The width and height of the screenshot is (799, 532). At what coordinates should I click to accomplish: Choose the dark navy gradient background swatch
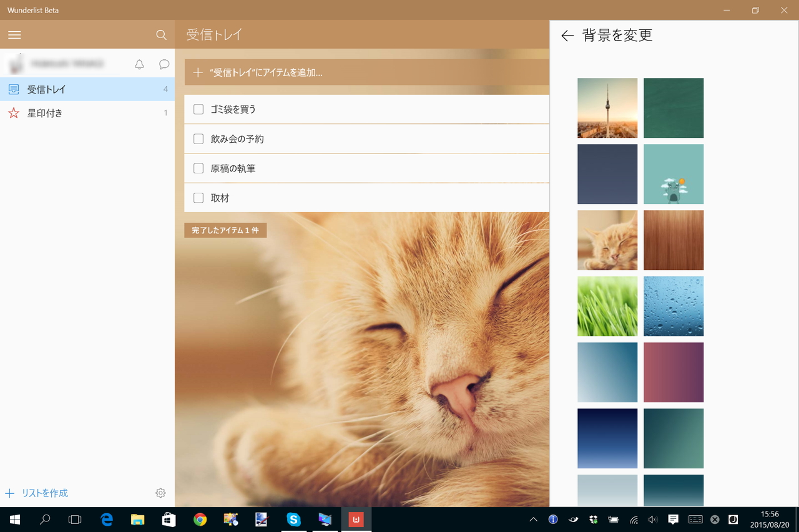pyautogui.click(x=607, y=438)
